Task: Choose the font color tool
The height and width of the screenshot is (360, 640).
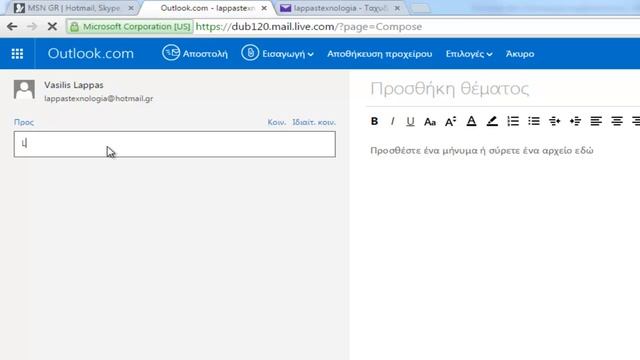Action: (471, 121)
